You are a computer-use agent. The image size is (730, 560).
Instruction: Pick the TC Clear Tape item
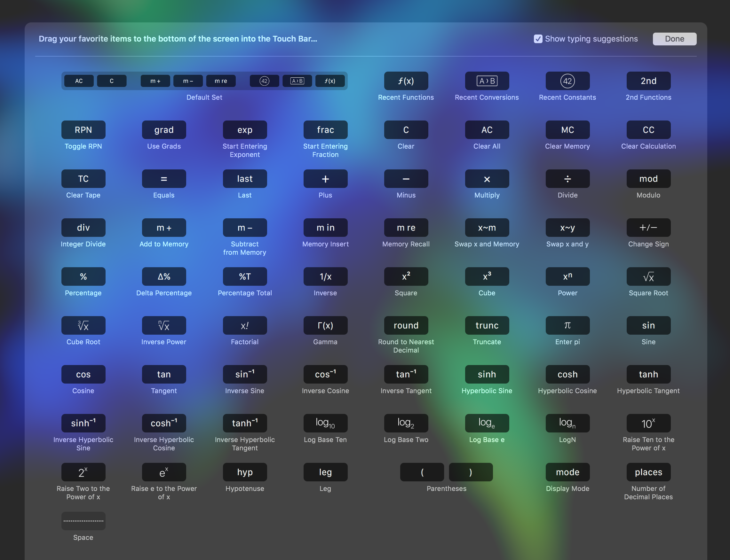83,179
